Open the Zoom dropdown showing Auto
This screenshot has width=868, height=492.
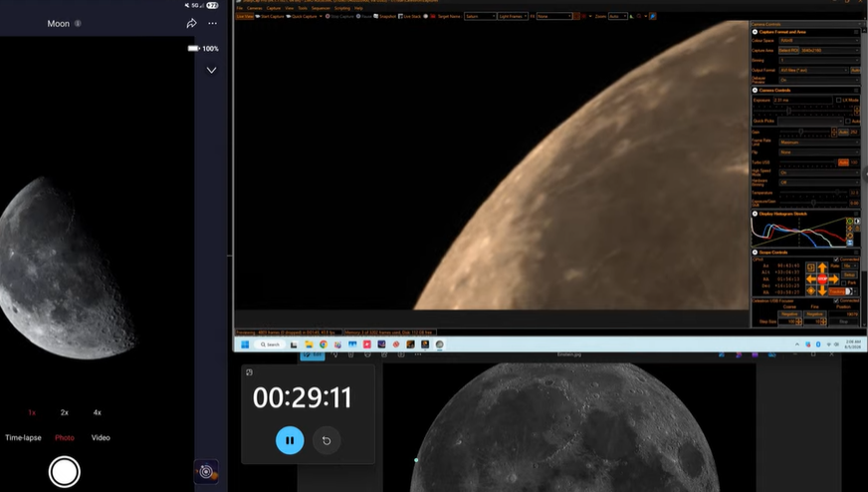tap(618, 16)
